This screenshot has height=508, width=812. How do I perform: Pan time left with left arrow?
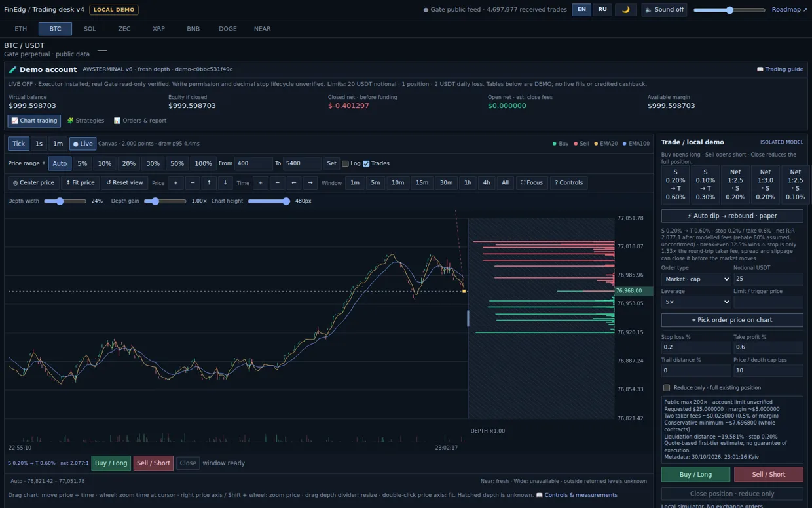293,183
